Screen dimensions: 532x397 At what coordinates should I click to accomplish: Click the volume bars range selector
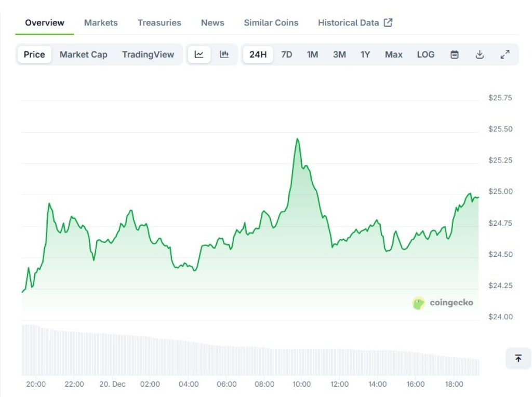250,350
